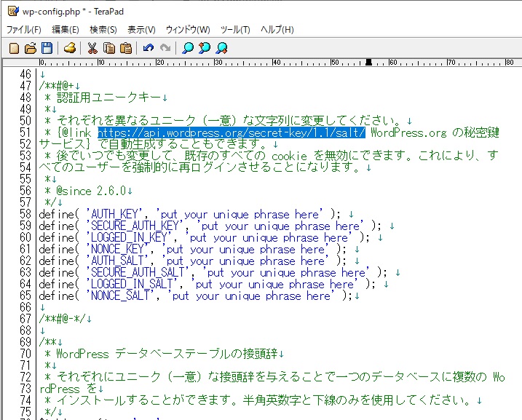This screenshot has height=420, width=522.
Task: Open the ヘルプ(H) menu
Action: (x=277, y=30)
